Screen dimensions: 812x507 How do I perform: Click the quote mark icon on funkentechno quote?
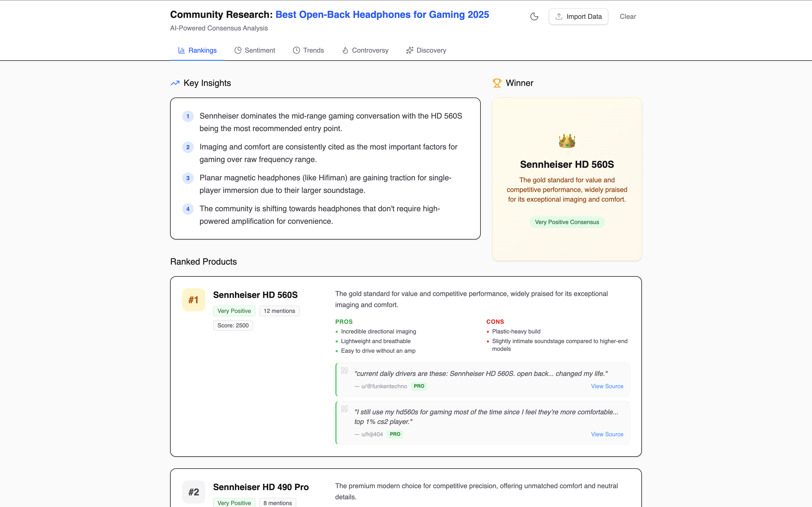(x=344, y=371)
